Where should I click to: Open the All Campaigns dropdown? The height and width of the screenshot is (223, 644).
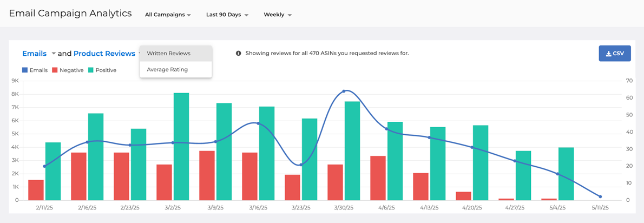[x=168, y=15]
